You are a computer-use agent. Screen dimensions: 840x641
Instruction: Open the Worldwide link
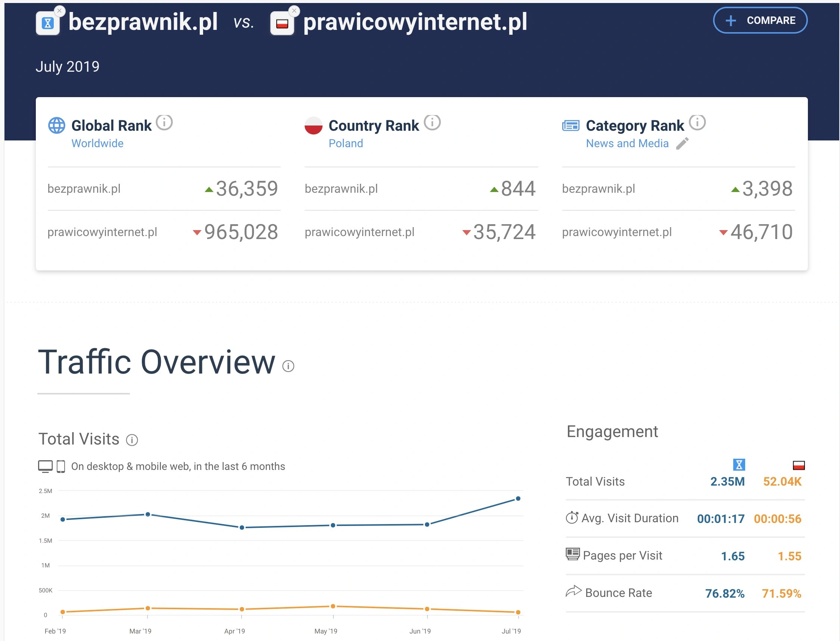pos(97,143)
